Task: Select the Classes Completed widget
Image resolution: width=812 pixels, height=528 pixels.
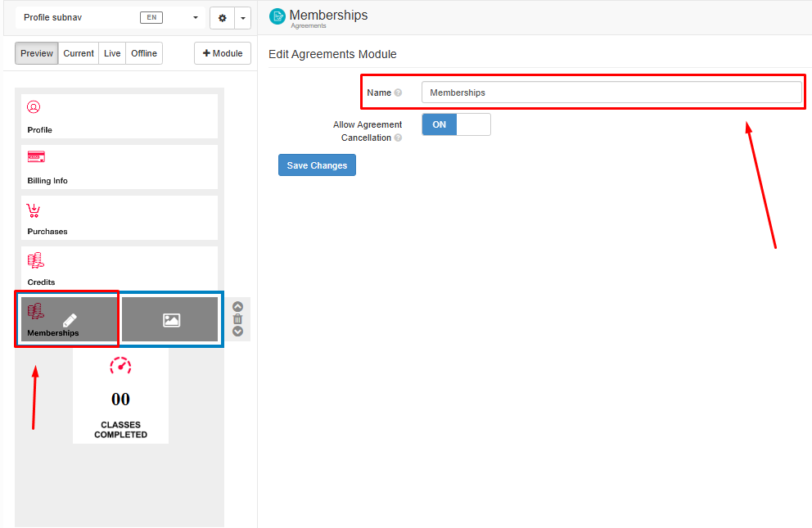Action: point(120,397)
